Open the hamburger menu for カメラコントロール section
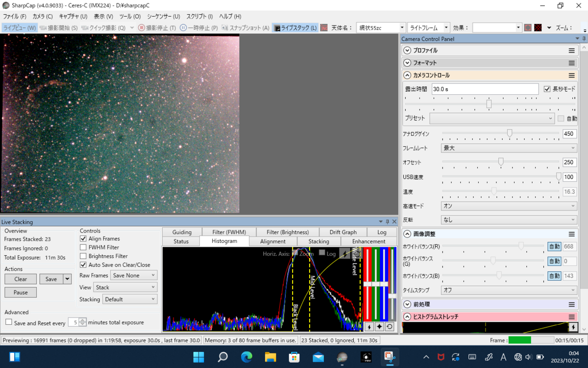The height and width of the screenshot is (368, 588). click(x=571, y=76)
